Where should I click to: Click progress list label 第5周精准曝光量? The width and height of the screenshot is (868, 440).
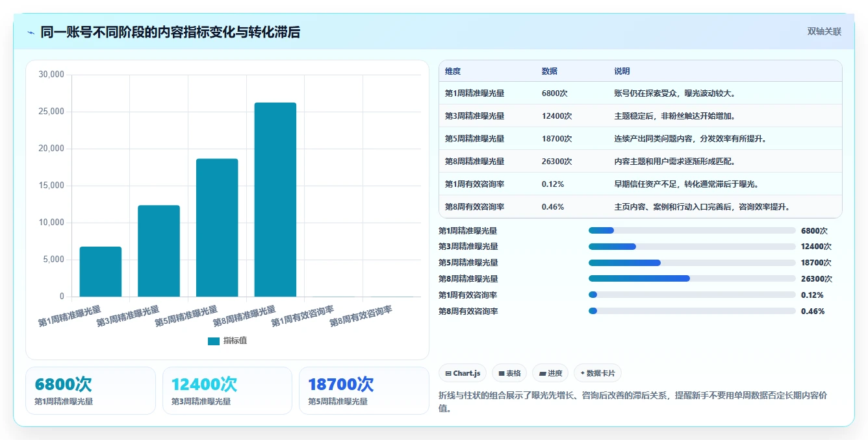coord(468,263)
